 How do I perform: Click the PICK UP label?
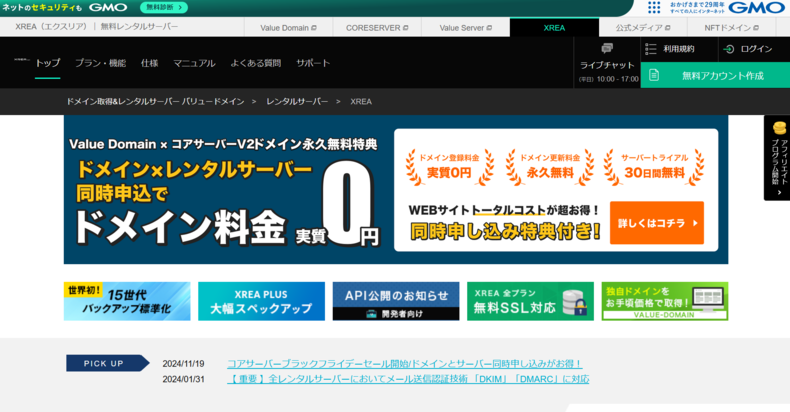pyautogui.click(x=107, y=363)
